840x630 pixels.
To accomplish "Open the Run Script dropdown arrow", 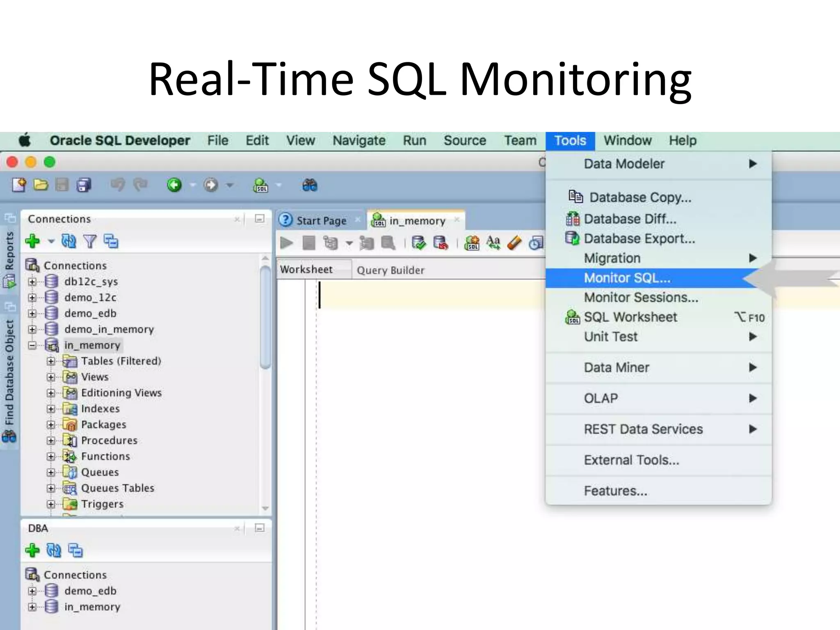I will click(x=349, y=244).
